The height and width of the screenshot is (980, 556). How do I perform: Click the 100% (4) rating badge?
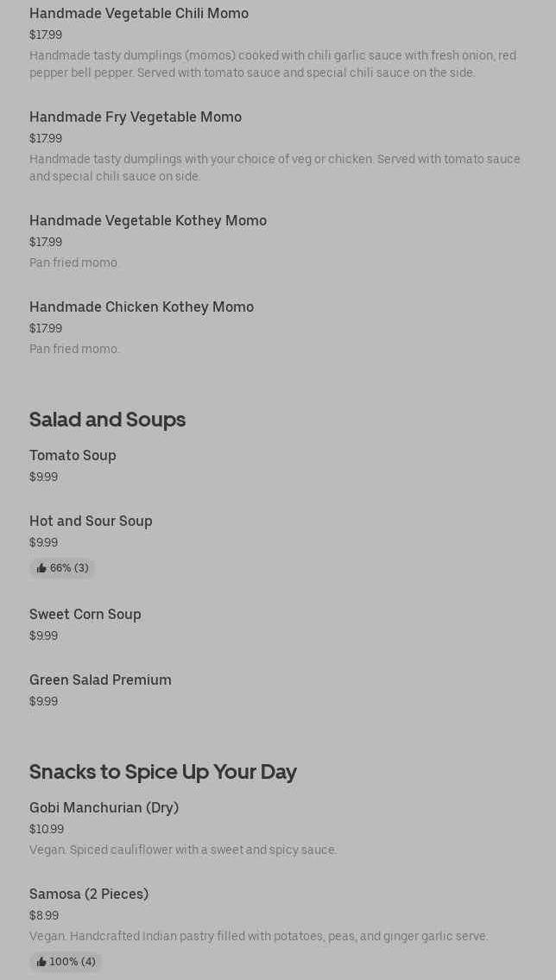(x=66, y=962)
